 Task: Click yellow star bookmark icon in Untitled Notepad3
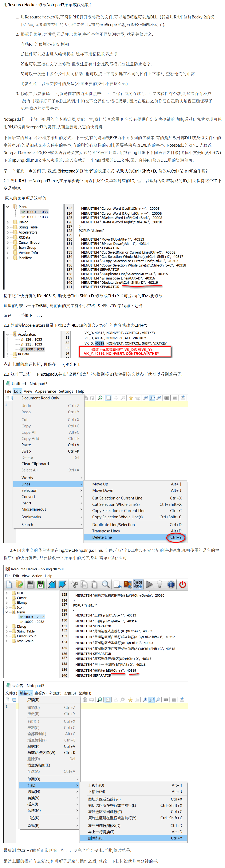pyautogui.click(x=131, y=398)
